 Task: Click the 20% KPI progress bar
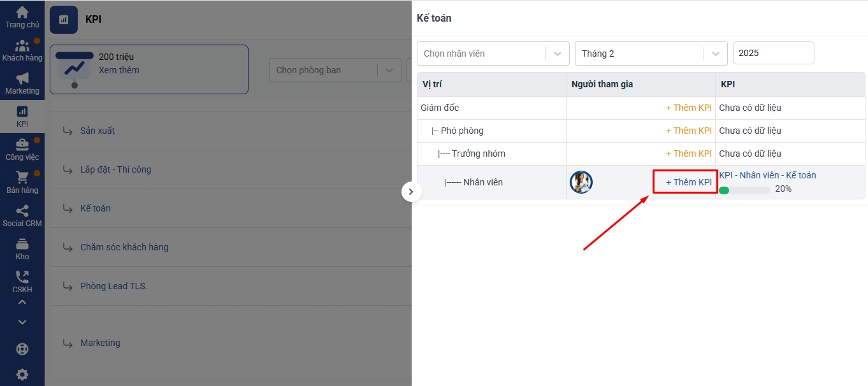click(744, 190)
